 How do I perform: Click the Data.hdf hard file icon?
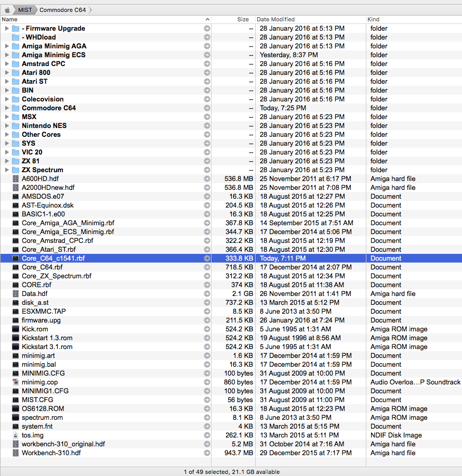[x=16, y=293]
